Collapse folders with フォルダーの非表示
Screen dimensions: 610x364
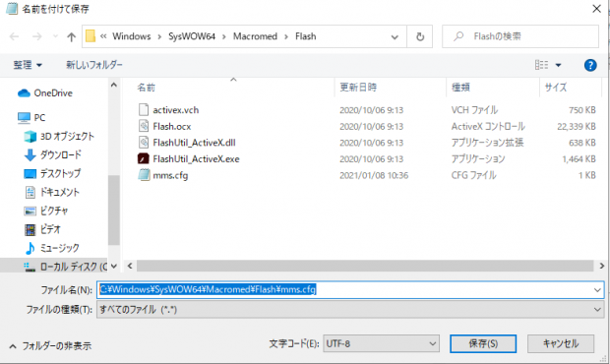click(x=50, y=345)
